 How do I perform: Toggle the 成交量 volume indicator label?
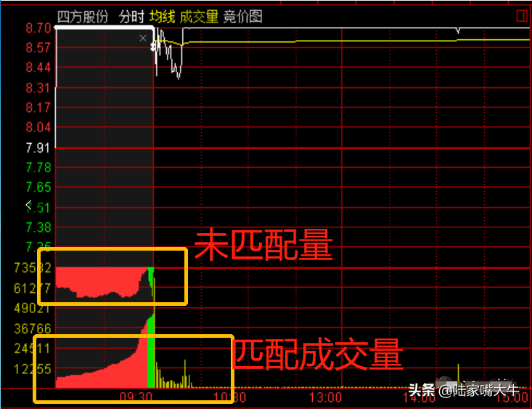(199, 17)
